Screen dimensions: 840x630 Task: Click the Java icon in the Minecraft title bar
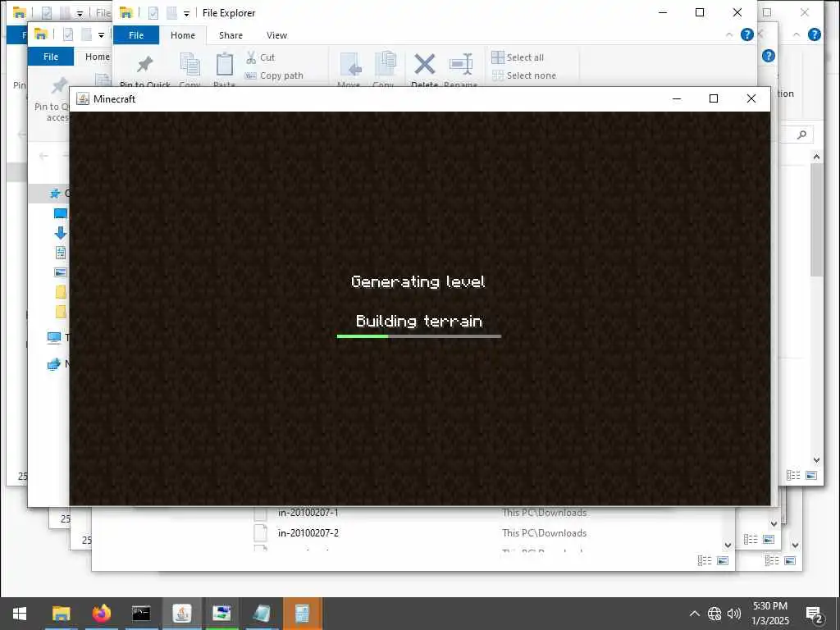[83, 98]
